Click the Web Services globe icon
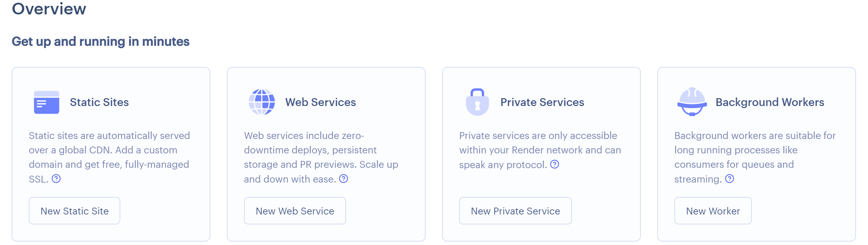The width and height of the screenshot is (868, 245). click(x=262, y=102)
